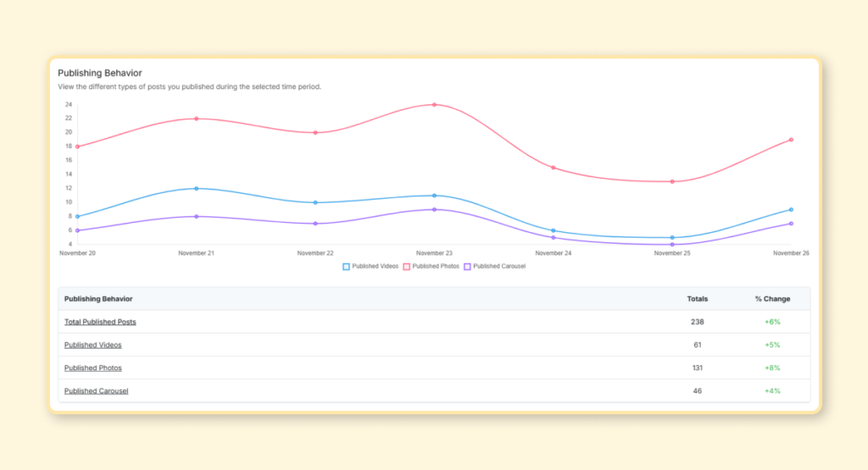
Task: Open the Published Videos link in the table
Action: click(x=92, y=345)
